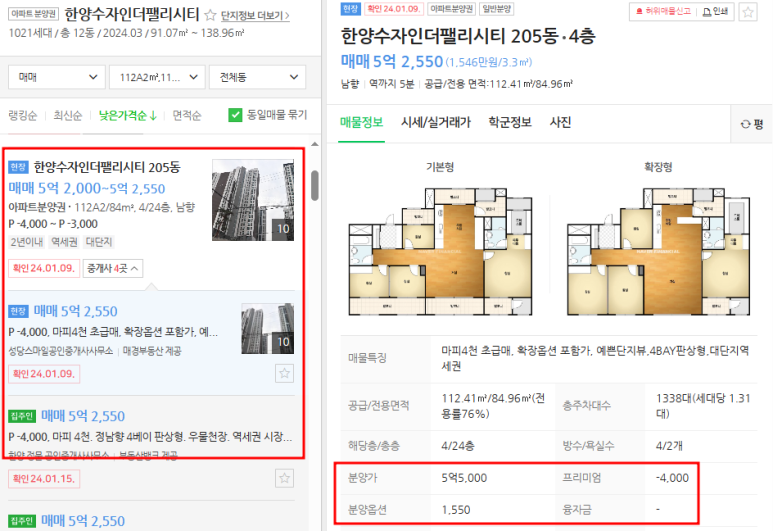The image size is (773, 531).
Task: Open the 112A2㎡ area dropdown
Action: pyautogui.click(x=157, y=77)
